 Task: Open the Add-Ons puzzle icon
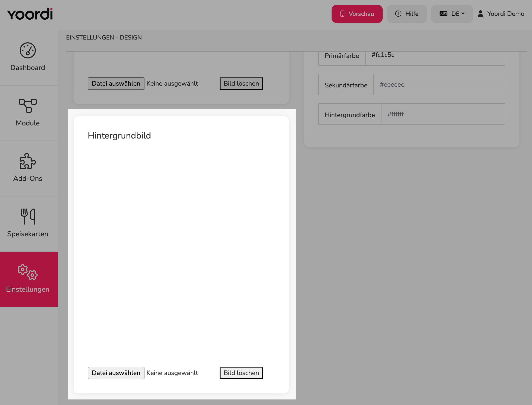[28, 161]
